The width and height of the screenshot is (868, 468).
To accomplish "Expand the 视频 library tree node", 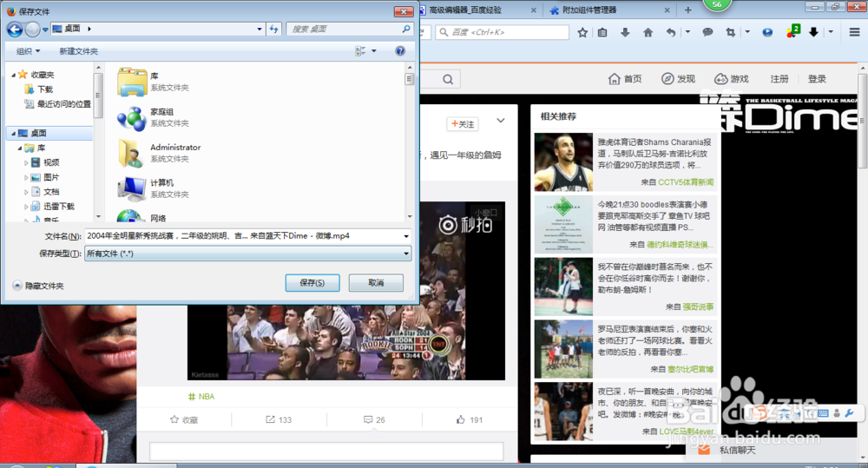I will [x=26, y=163].
